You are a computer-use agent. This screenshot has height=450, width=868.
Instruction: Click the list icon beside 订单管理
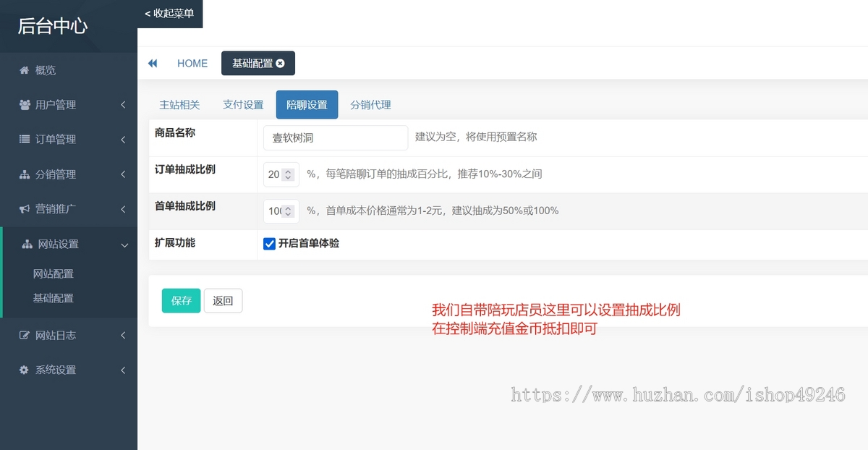[x=25, y=139]
